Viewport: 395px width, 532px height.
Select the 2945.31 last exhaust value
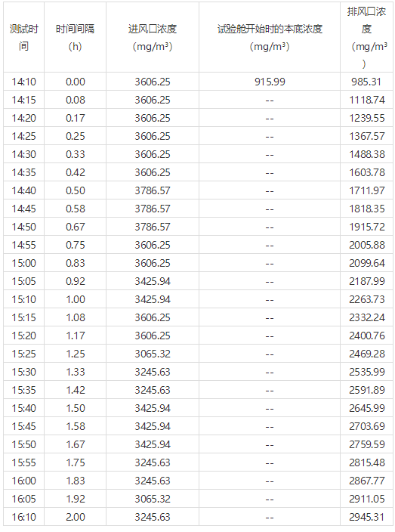tap(366, 517)
